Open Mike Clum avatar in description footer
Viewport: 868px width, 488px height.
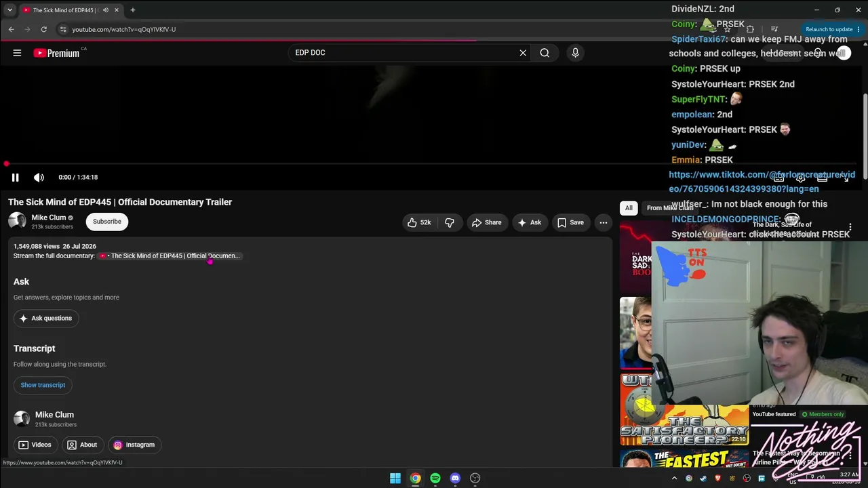(22, 419)
